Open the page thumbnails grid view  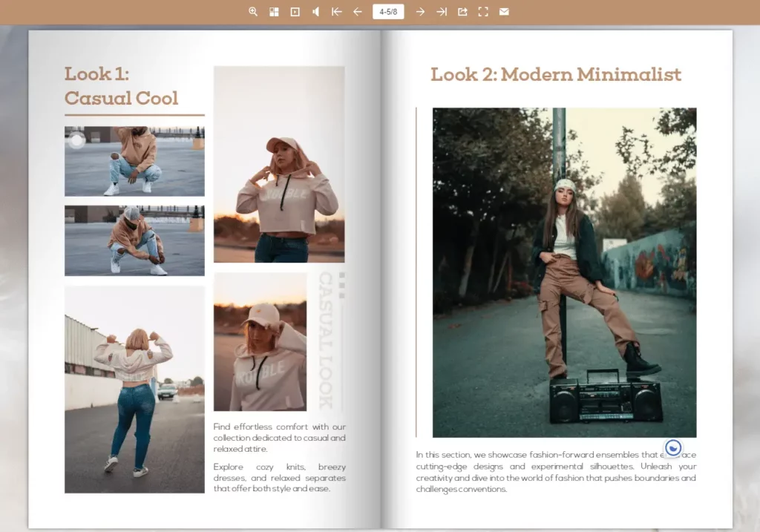click(274, 12)
